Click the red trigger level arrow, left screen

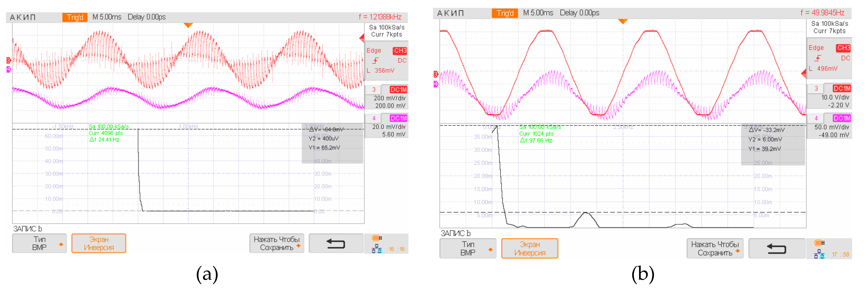click(x=362, y=38)
